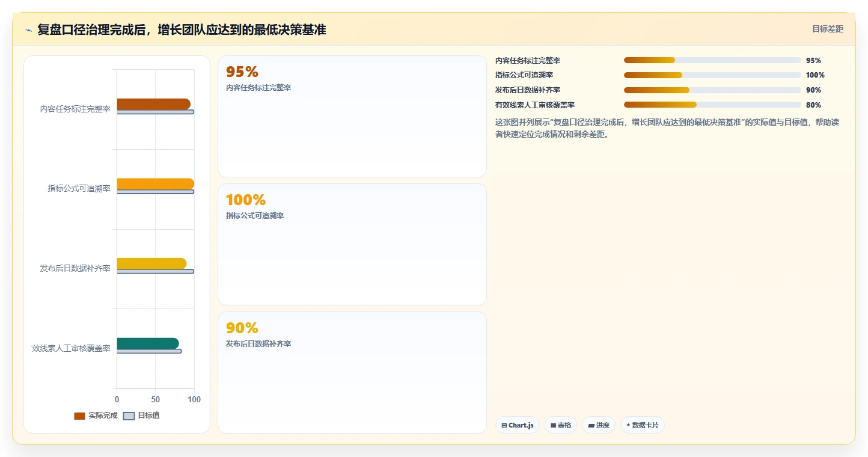Screen dimensions: 868x457
Task: Click the 指标公式可追溯率 caption under the 100% card value
Action: coord(255,216)
